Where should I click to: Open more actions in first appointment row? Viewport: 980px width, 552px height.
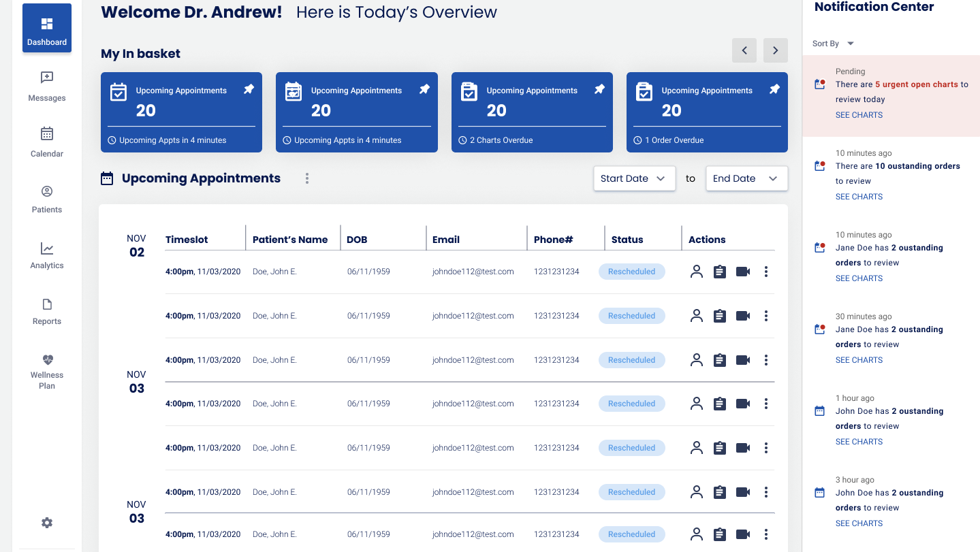click(x=766, y=272)
